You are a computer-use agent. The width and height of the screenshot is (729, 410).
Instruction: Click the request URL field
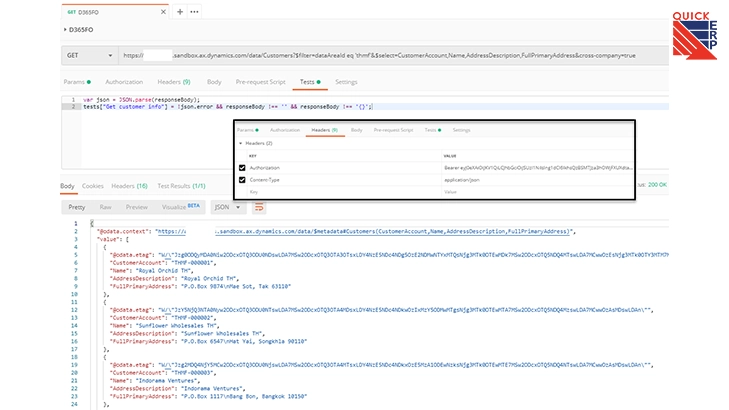(393, 55)
